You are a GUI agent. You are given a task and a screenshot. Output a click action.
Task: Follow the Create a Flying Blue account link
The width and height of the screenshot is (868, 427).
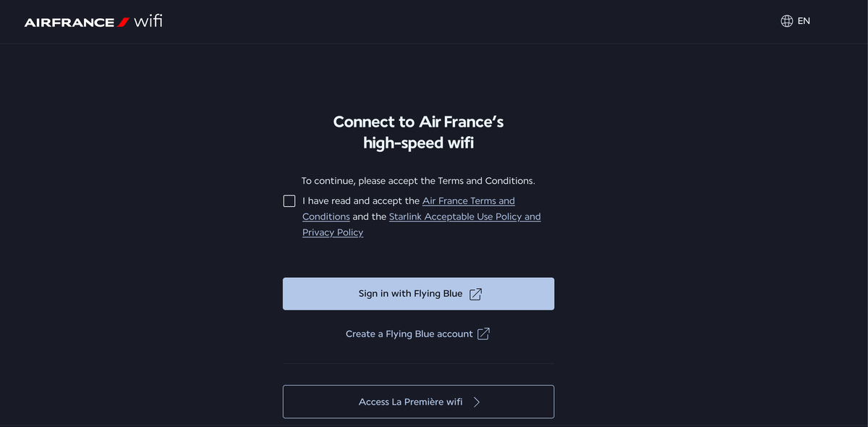[409, 334]
